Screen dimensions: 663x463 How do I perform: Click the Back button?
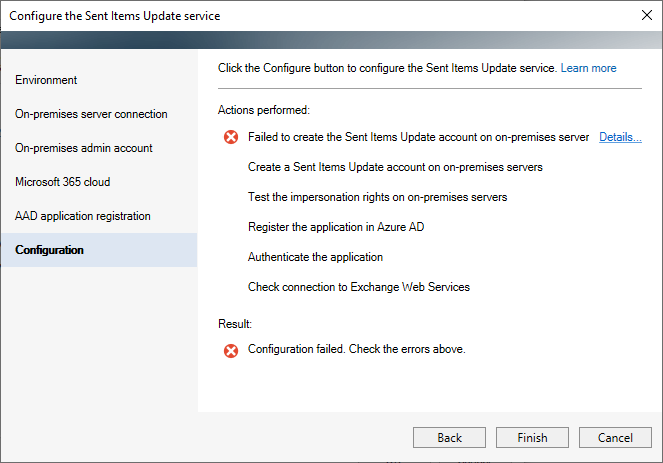coord(449,438)
